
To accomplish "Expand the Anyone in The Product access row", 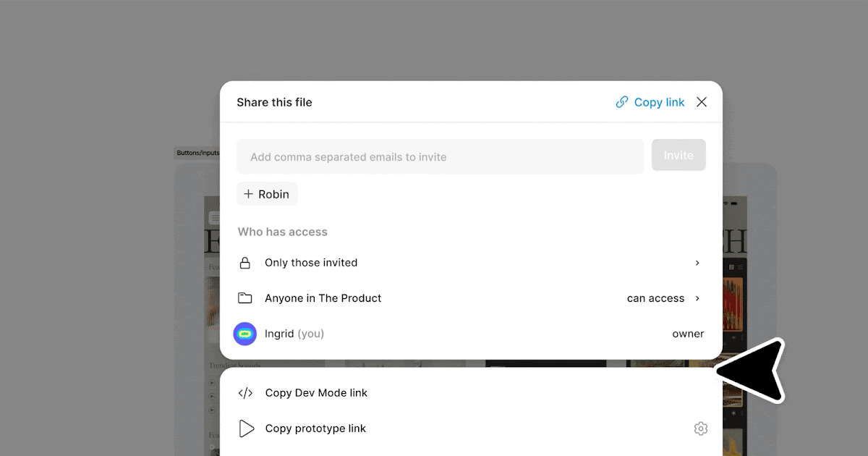I will tap(697, 297).
